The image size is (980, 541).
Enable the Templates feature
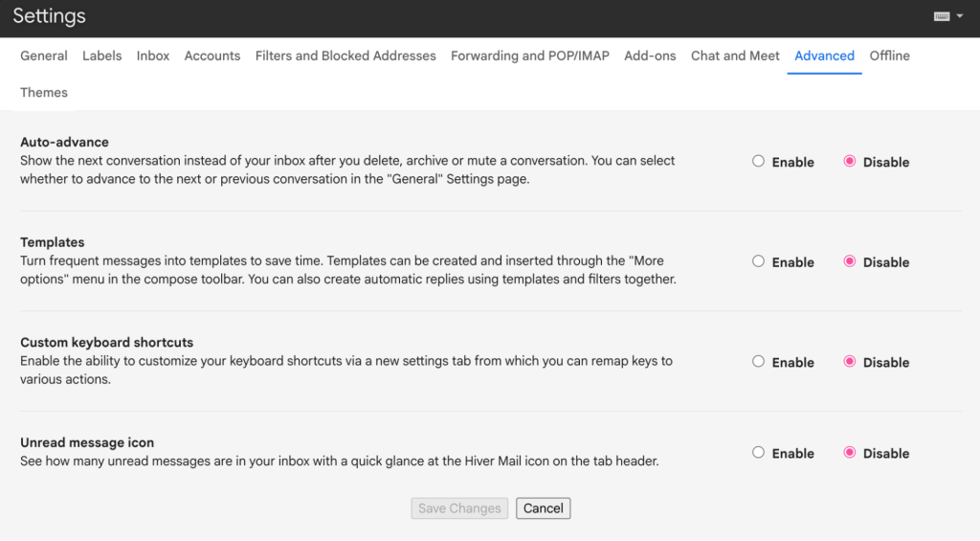(x=758, y=261)
